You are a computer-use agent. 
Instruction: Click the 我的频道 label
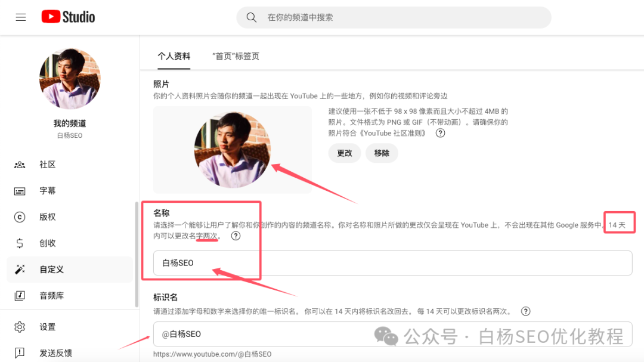(x=70, y=123)
